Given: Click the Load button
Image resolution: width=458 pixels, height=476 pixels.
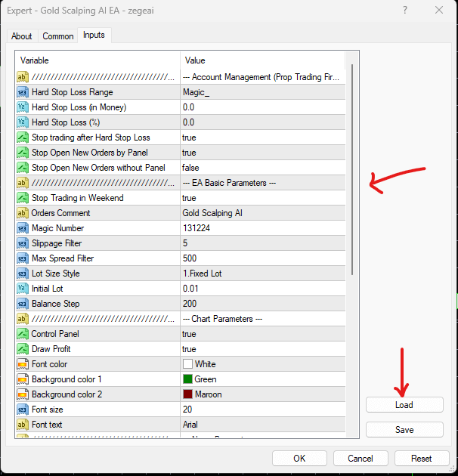Looking at the screenshot, I should 404,405.
